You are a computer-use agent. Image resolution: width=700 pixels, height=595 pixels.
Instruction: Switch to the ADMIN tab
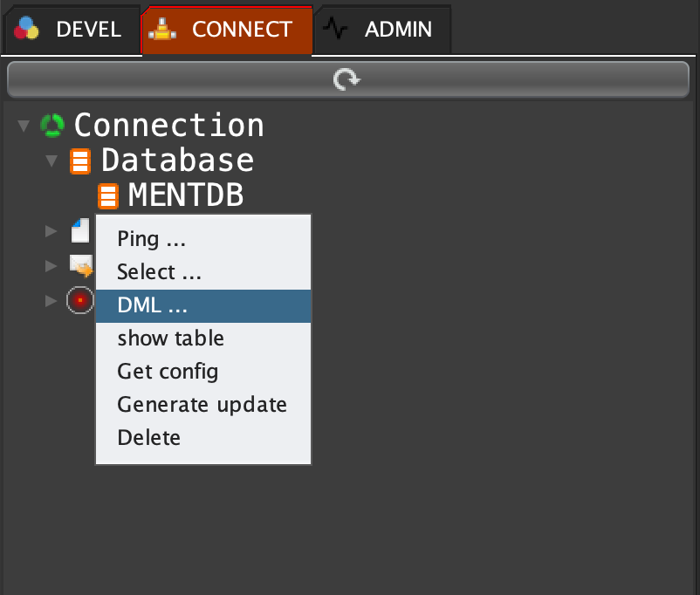pos(384,30)
